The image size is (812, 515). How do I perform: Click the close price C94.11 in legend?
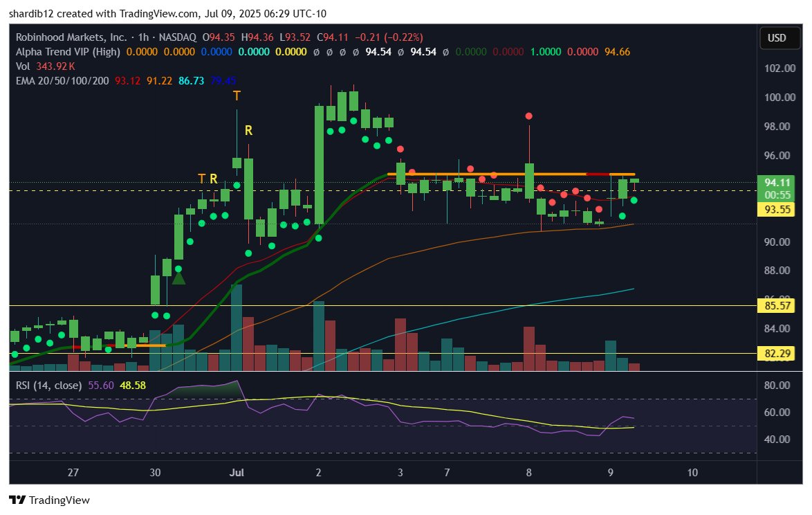tap(333, 37)
